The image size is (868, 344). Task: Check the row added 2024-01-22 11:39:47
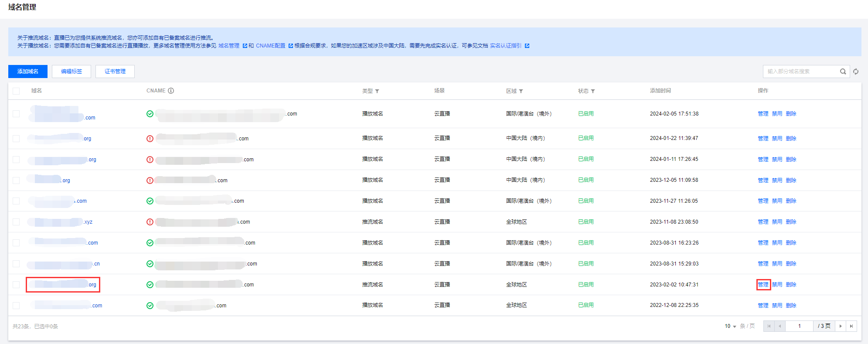pyautogui.click(x=16, y=139)
